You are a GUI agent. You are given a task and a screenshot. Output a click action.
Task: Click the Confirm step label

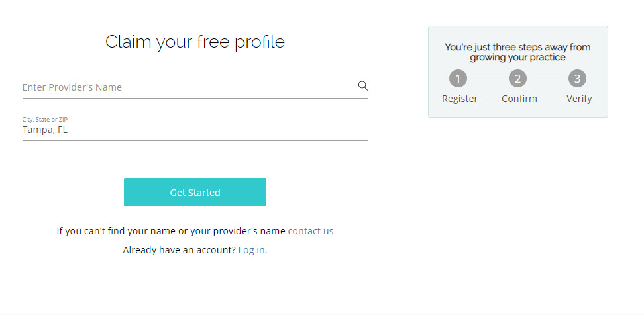click(x=519, y=99)
